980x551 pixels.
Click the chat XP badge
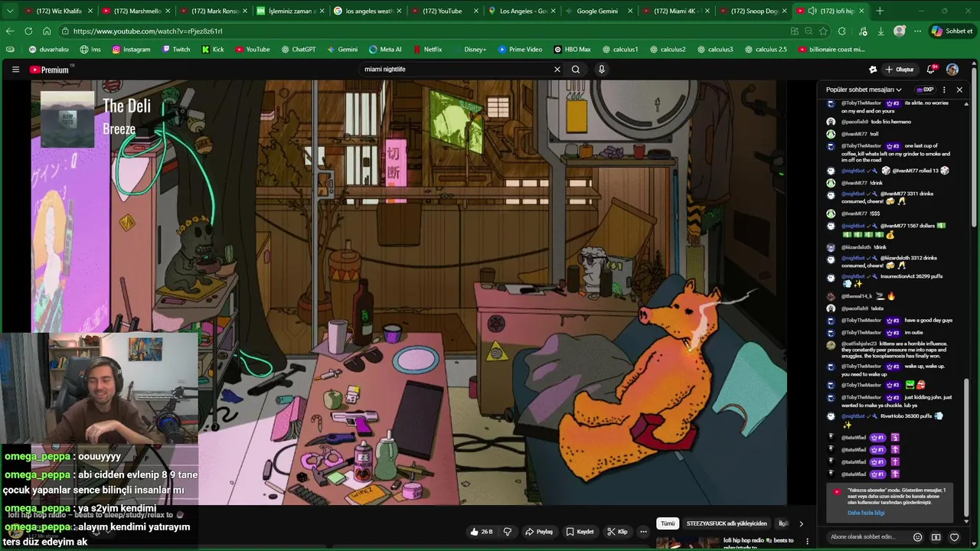925,90
